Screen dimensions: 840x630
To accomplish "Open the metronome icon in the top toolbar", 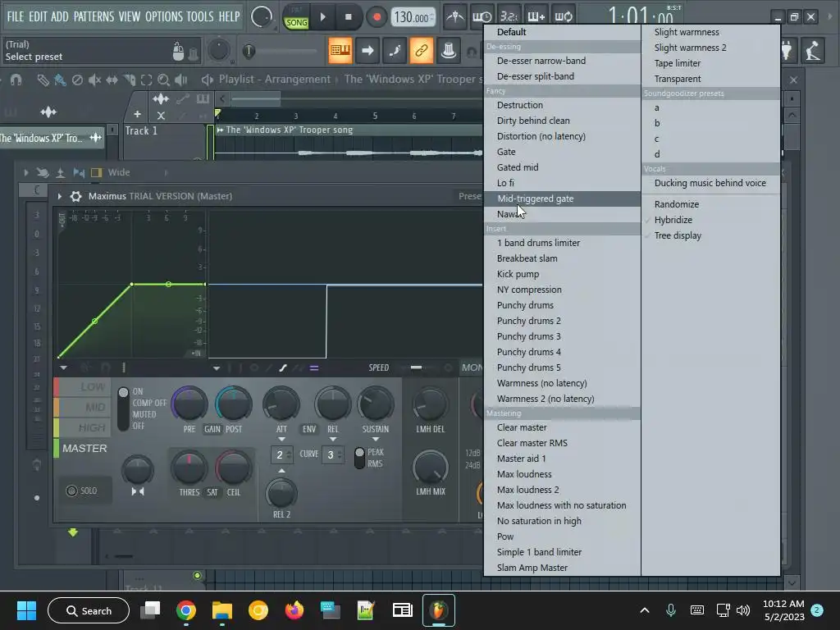I will tap(454, 16).
